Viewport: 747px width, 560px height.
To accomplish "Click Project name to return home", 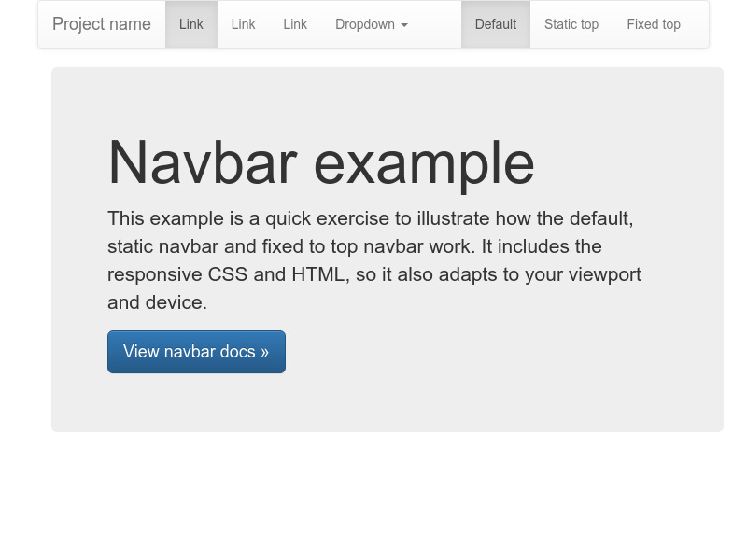I will (x=101, y=24).
